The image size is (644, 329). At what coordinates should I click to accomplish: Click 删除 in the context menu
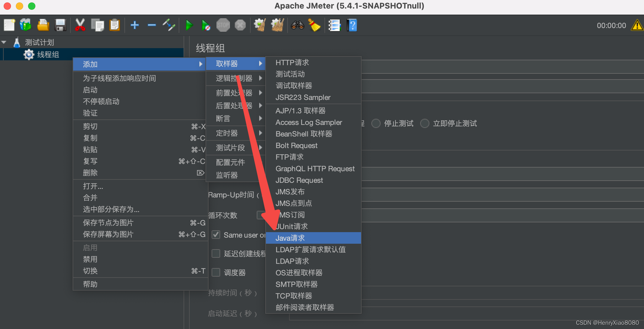click(x=90, y=173)
